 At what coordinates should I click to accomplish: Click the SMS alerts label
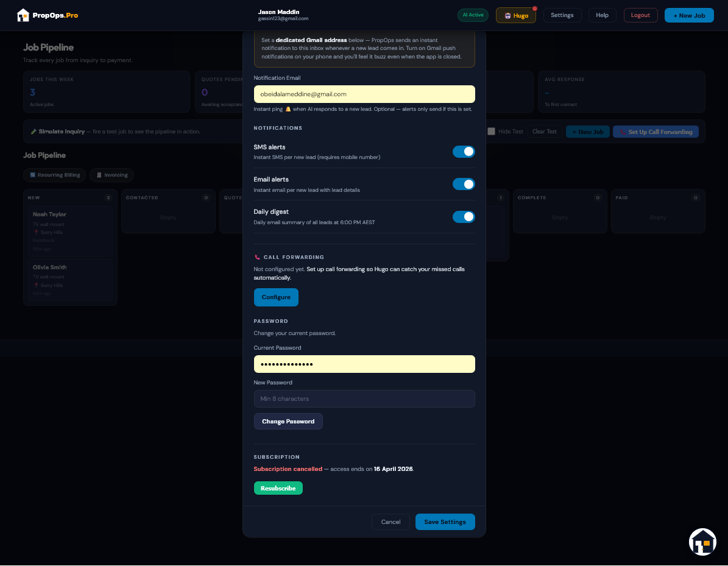point(269,147)
